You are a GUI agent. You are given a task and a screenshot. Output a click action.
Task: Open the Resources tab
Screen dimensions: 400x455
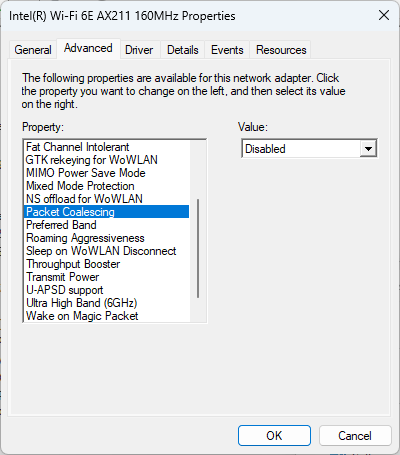(281, 50)
